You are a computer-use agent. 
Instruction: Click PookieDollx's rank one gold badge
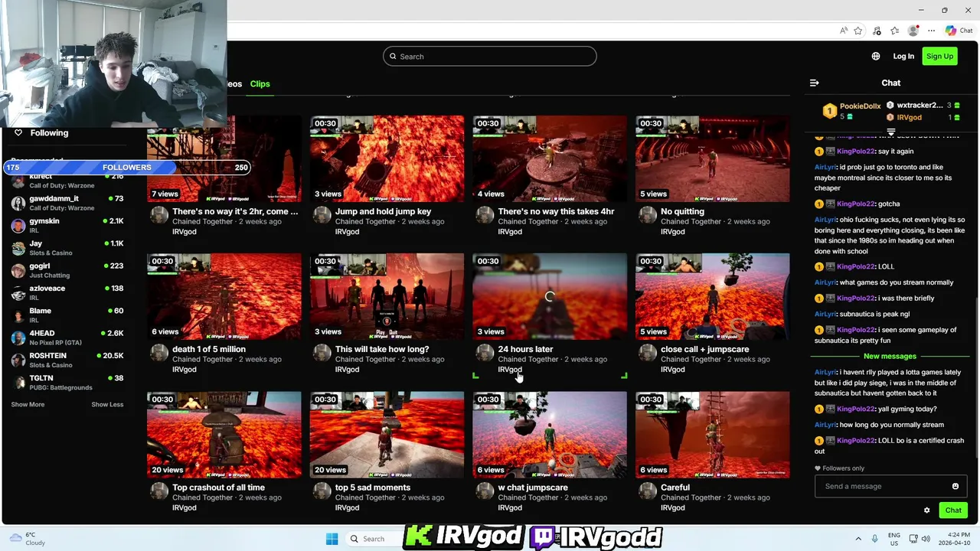pos(829,111)
